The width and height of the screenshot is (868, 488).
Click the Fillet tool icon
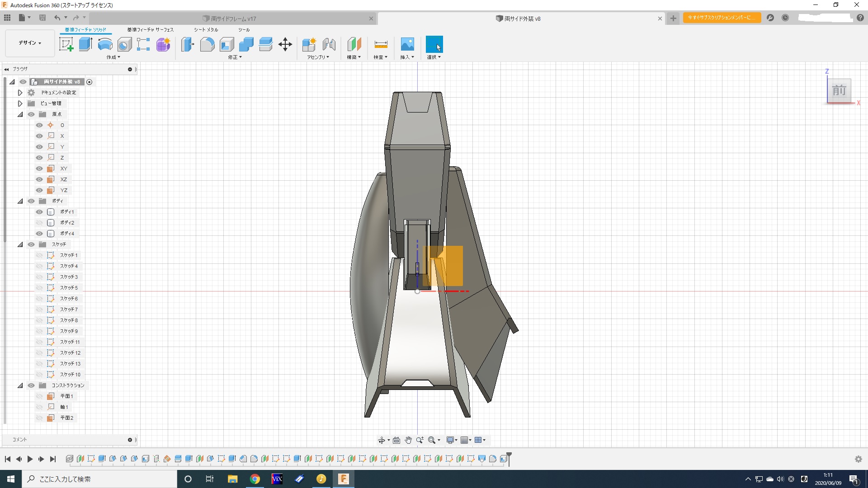tap(207, 44)
